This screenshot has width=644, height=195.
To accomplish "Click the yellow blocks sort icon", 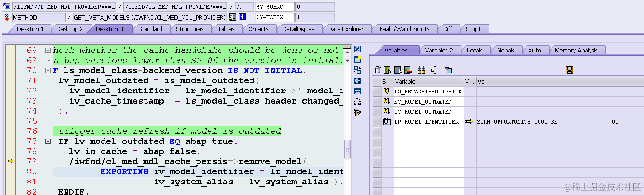I will 421,70.
